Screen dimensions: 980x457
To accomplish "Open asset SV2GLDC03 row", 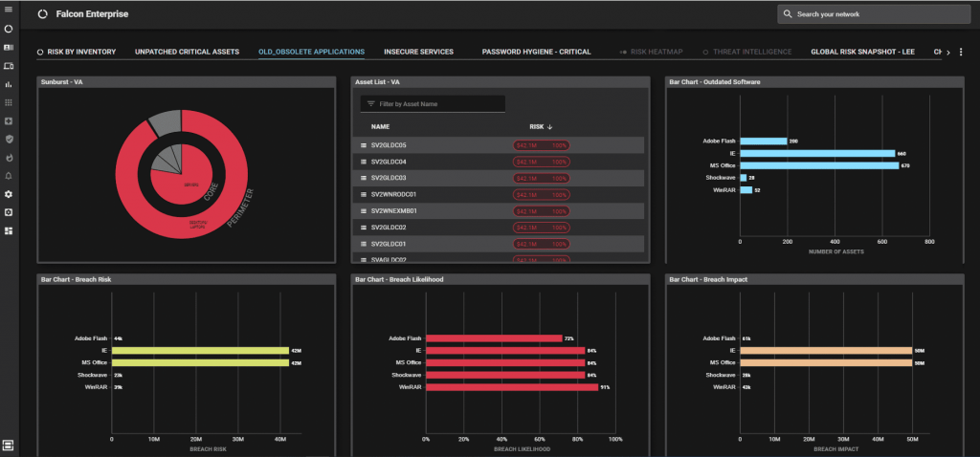I will 498,178.
